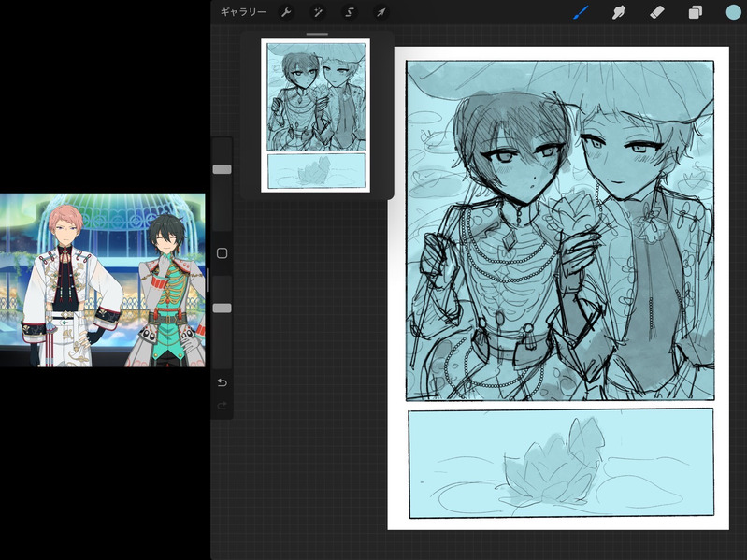Click the brush size slider handle
747x560 pixels.
click(222, 169)
